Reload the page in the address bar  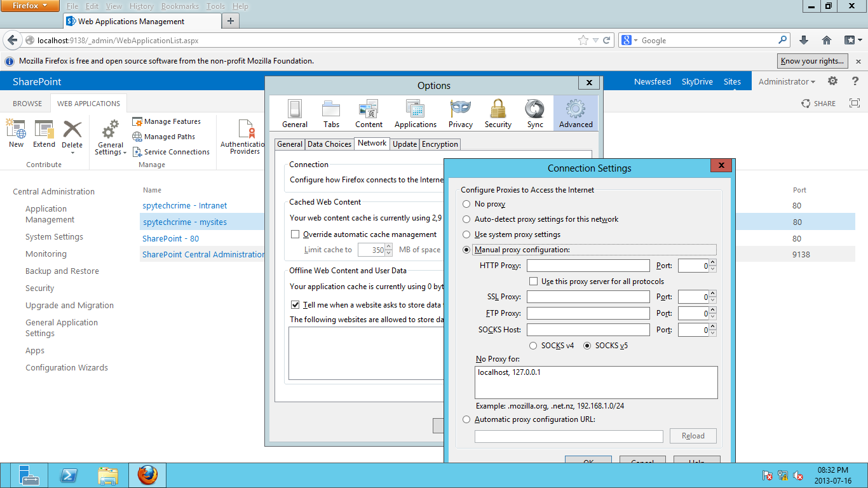(x=607, y=40)
